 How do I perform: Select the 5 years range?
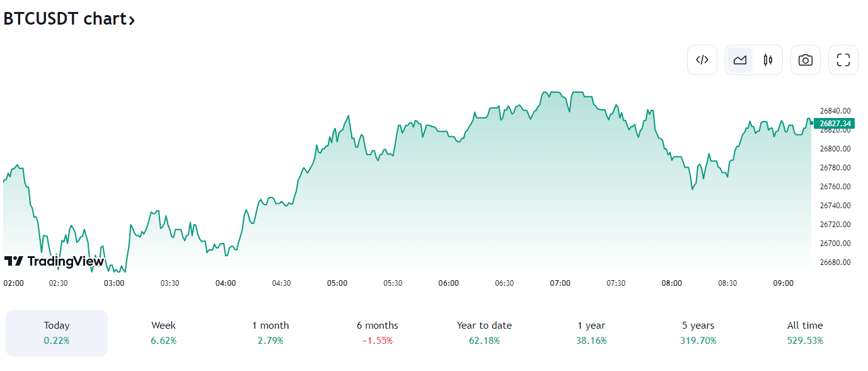click(x=698, y=333)
